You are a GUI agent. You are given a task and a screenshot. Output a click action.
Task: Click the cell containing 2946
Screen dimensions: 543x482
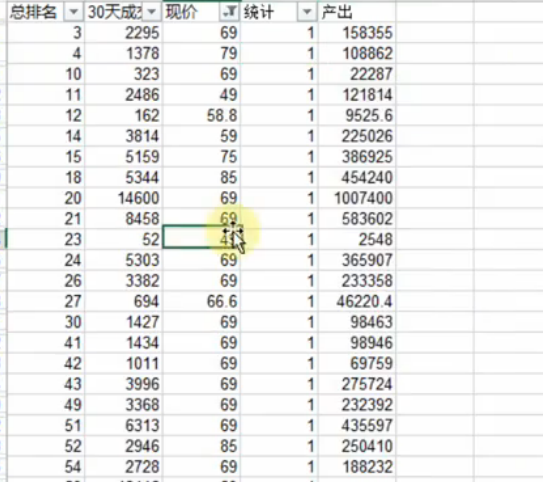click(x=123, y=446)
